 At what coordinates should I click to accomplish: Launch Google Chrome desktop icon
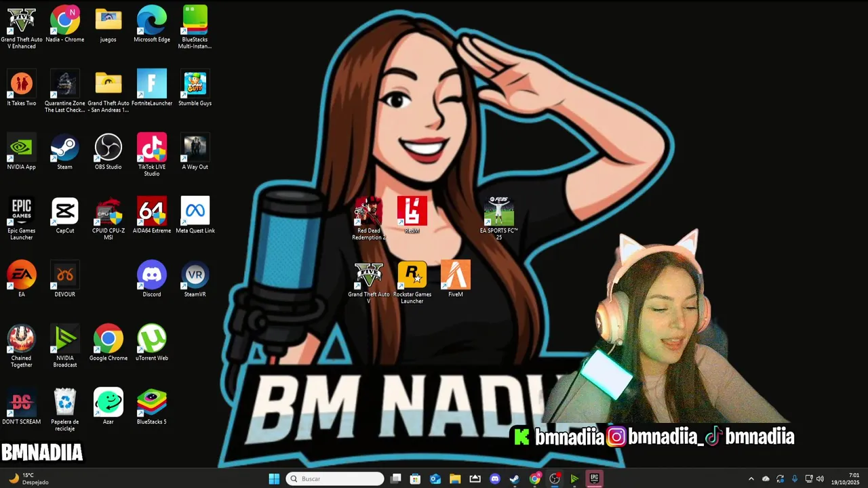tap(108, 343)
